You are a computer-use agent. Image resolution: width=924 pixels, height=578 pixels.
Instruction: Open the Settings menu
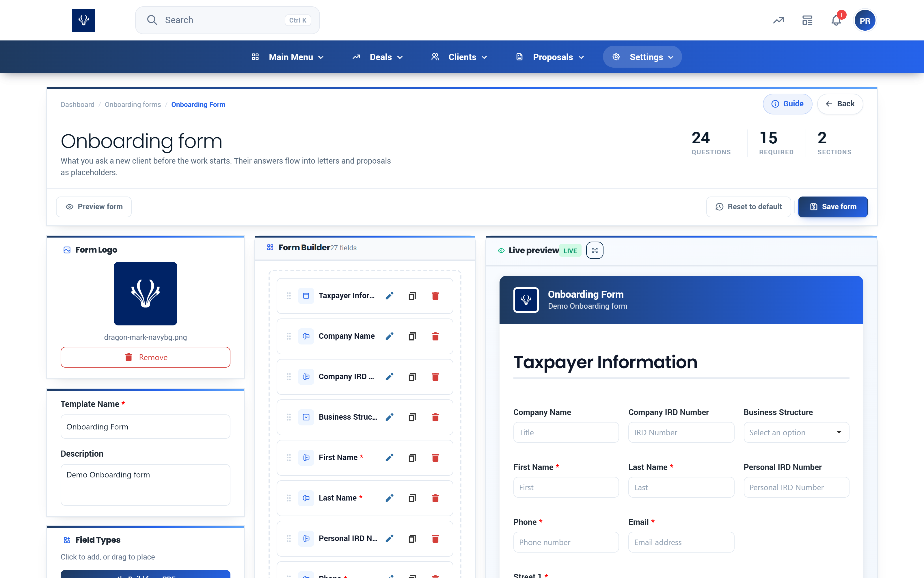[x=642, y=57]
